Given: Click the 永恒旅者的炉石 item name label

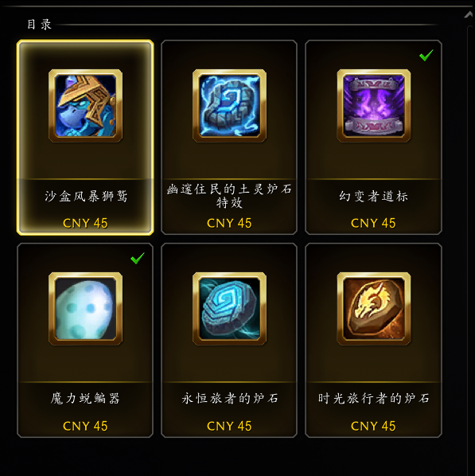Looking at the screenshot, I should [x=230, y=398].
